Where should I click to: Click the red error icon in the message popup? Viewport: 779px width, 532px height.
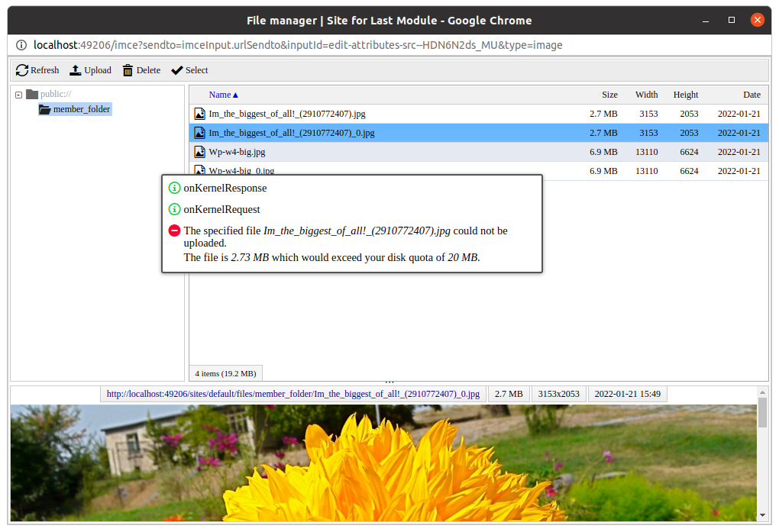click(174, 231)
